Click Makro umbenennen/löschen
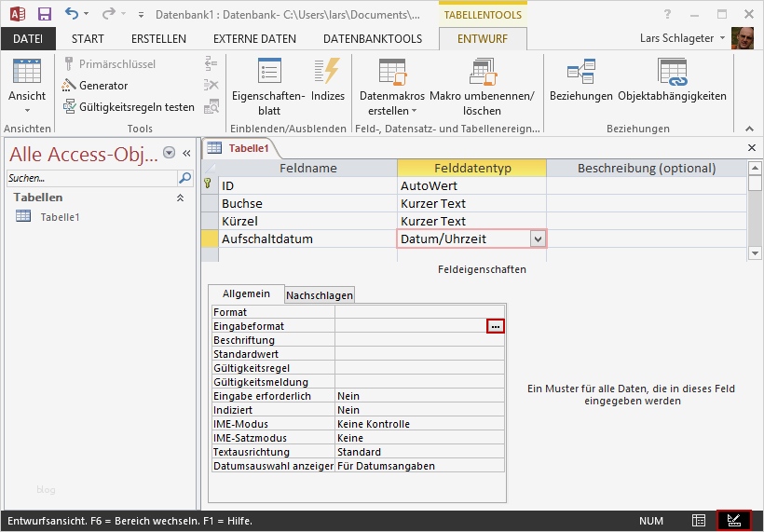Viewport: 764px width, 532px height. (482, 87)
